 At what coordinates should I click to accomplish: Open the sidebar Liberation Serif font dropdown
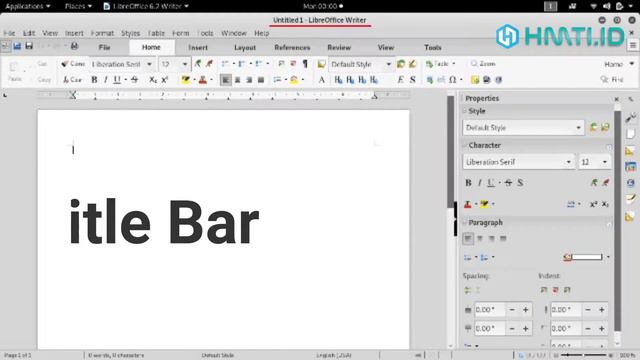[569, 162]
